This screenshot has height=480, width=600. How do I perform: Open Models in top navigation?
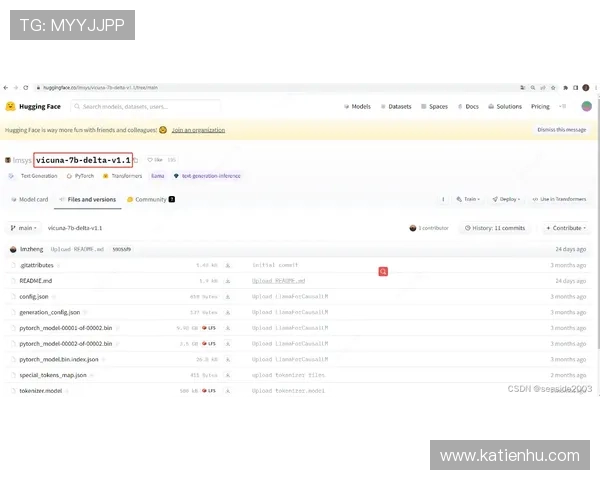coord(357,106)
